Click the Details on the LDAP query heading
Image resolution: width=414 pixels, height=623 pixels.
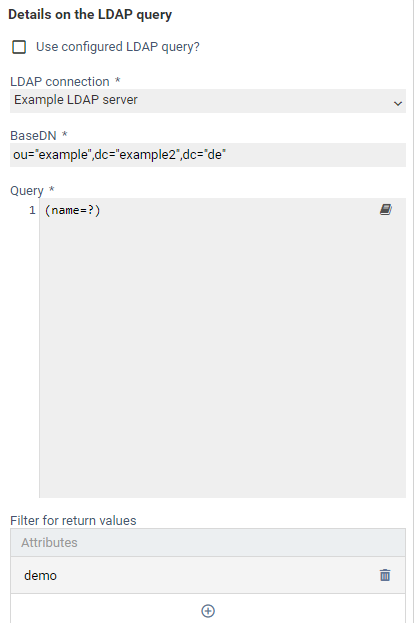[90, 15]
